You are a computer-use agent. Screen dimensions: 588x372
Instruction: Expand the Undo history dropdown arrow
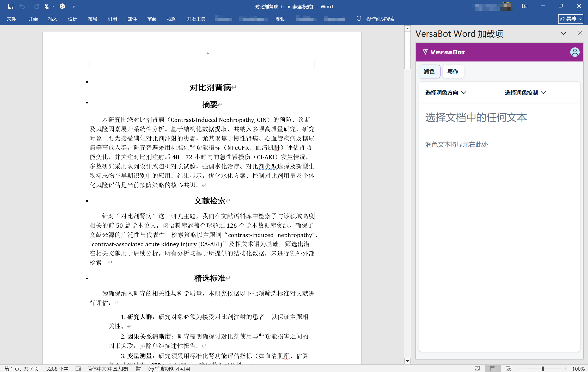[x=28, y=6]
